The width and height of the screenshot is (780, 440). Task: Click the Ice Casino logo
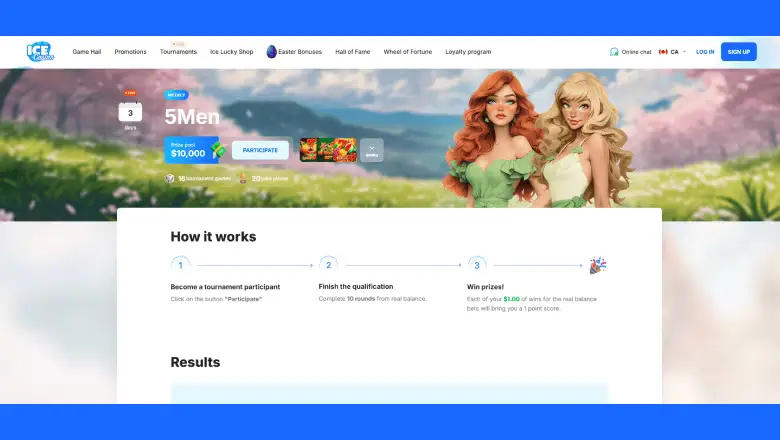[x=40, y=51]
